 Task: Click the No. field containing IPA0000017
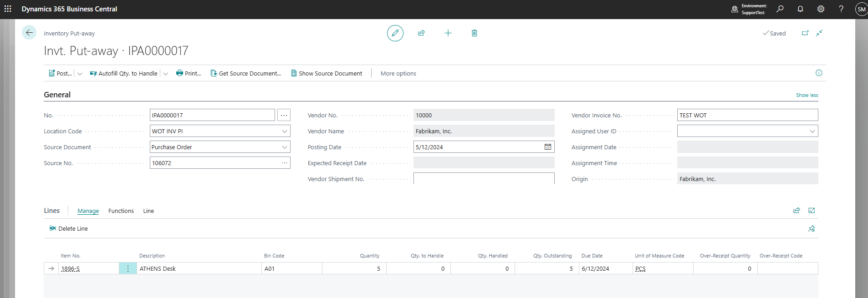coord(212,115)
